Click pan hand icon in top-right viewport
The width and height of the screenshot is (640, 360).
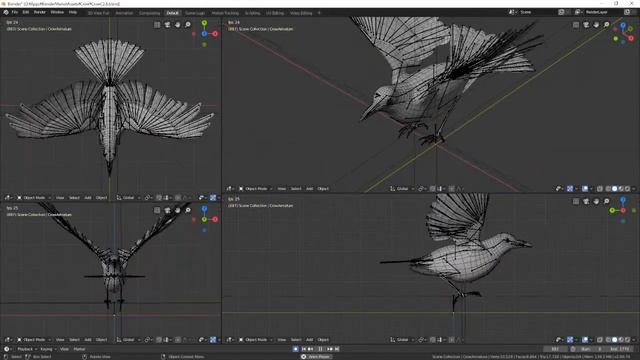point(596,25)
